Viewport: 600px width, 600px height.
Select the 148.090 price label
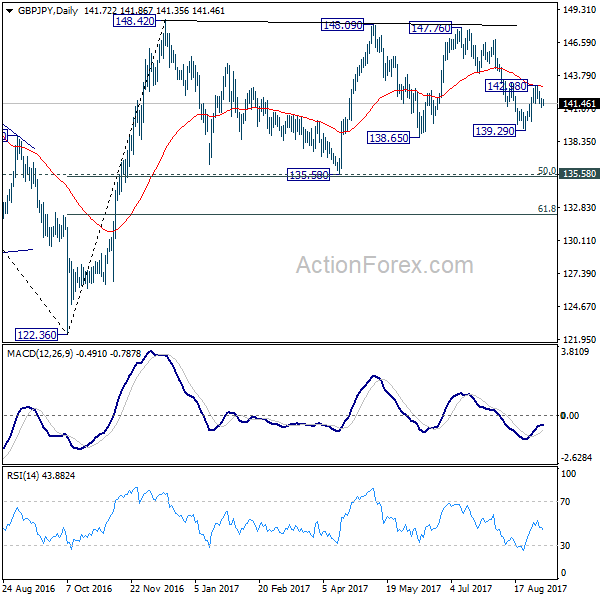tap(342, 25)
